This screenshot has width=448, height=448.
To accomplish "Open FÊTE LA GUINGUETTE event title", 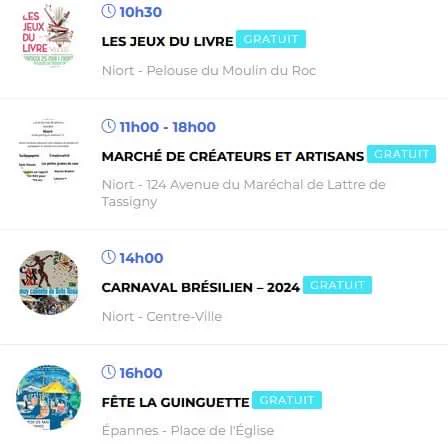I will (x=175, y=402).
